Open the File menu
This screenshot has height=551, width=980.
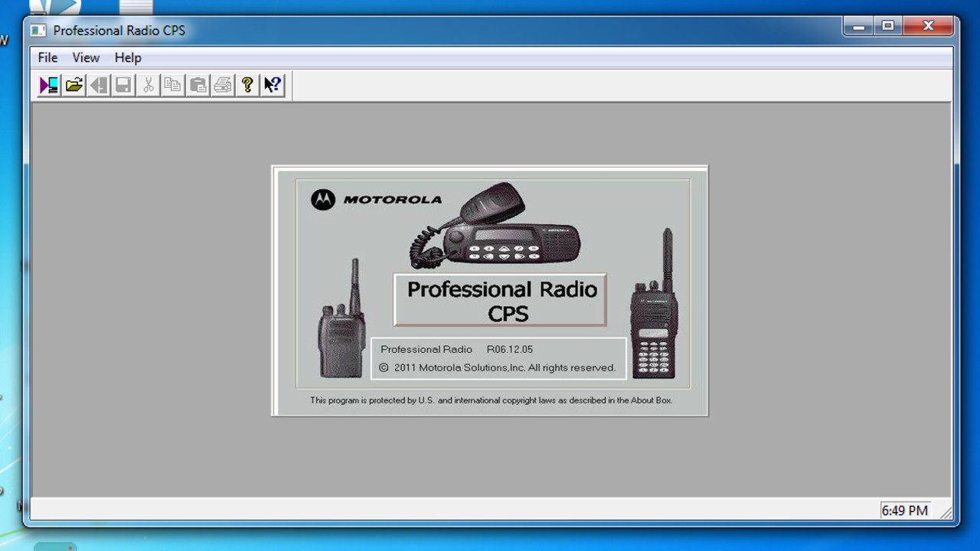click(x=47, y=57)
